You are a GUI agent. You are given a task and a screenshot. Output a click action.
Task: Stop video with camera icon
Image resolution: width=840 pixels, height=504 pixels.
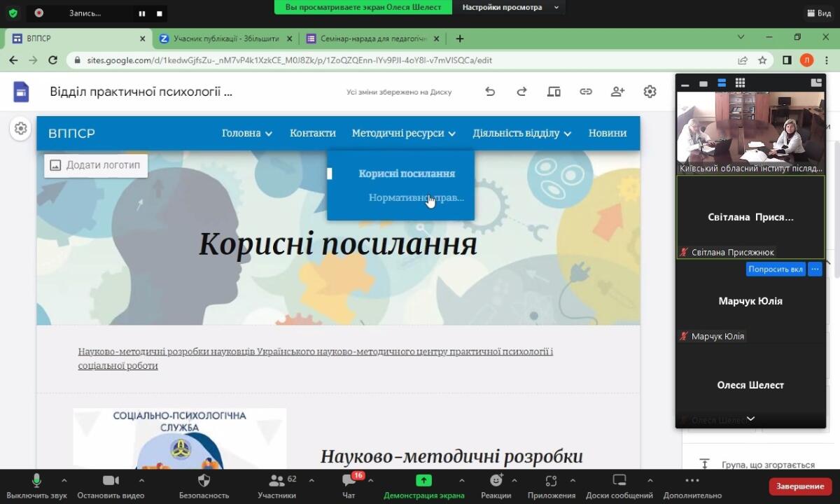point(111,486)
